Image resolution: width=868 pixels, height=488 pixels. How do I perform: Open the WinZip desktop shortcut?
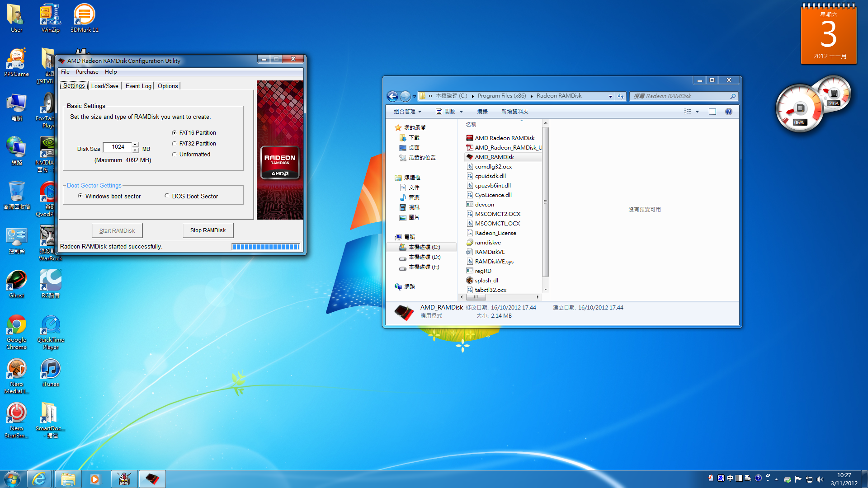click(x=50, y=18)
